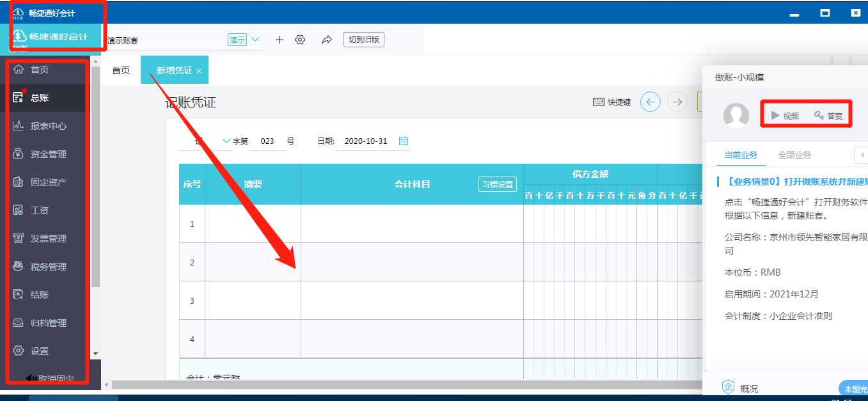Click the 借方金额 column header
868x401 pixels.
click(x=590, y=174)
